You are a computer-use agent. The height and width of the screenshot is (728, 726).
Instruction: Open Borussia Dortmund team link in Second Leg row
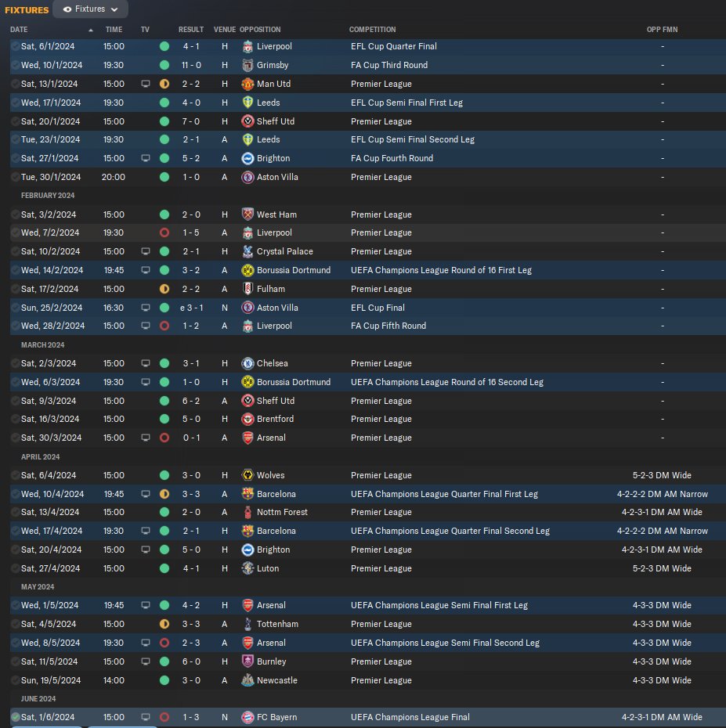(x=294, y=382)
